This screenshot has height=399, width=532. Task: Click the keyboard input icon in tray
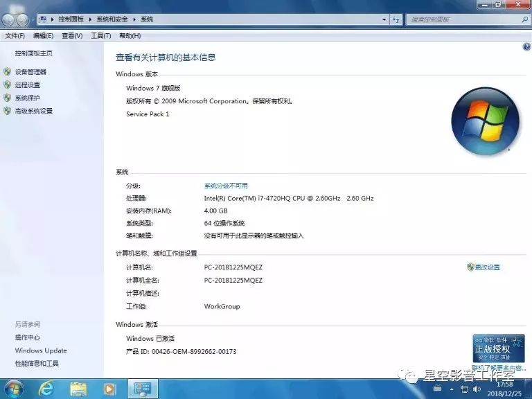click(x=437, y=389)
